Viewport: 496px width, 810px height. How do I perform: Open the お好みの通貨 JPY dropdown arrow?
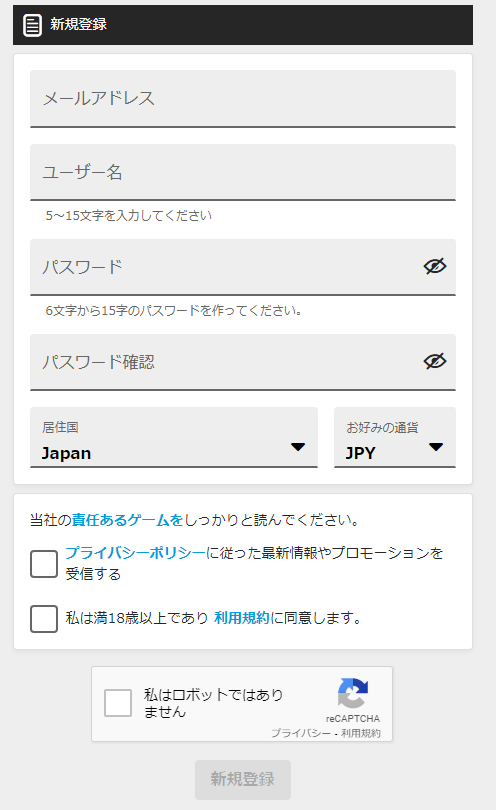[x=436, y=447]
